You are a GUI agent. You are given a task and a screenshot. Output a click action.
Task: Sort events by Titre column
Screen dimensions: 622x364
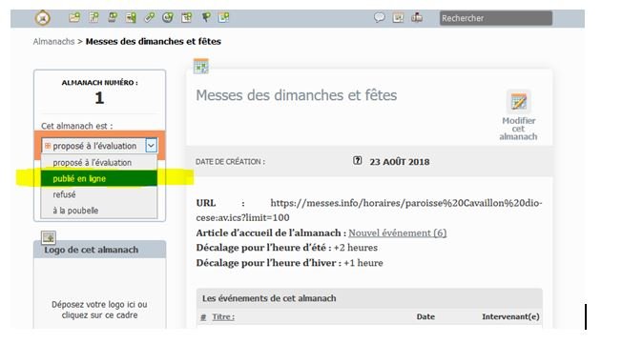point(223,317)
